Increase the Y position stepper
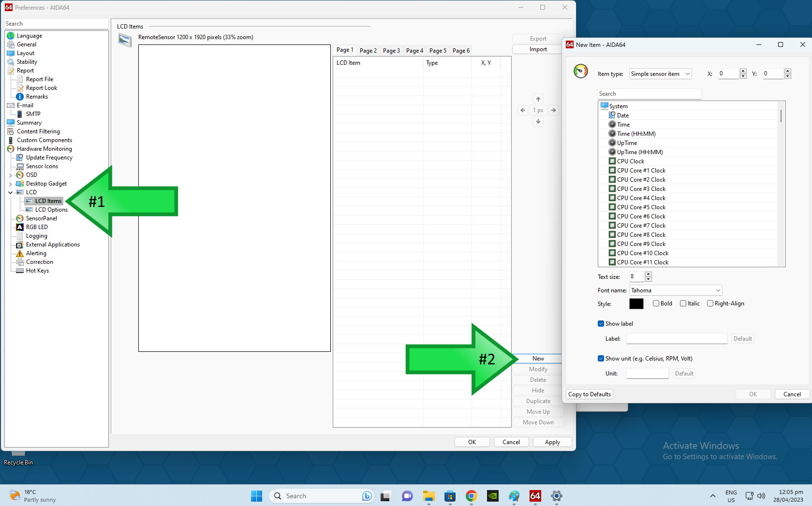Image resolution: width=812 pixels, height=506 pixels. (788, 71)
